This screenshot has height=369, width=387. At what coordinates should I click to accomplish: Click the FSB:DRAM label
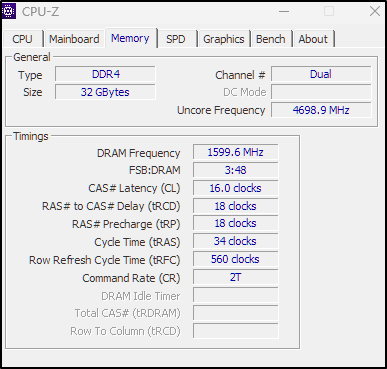(155, 170)
